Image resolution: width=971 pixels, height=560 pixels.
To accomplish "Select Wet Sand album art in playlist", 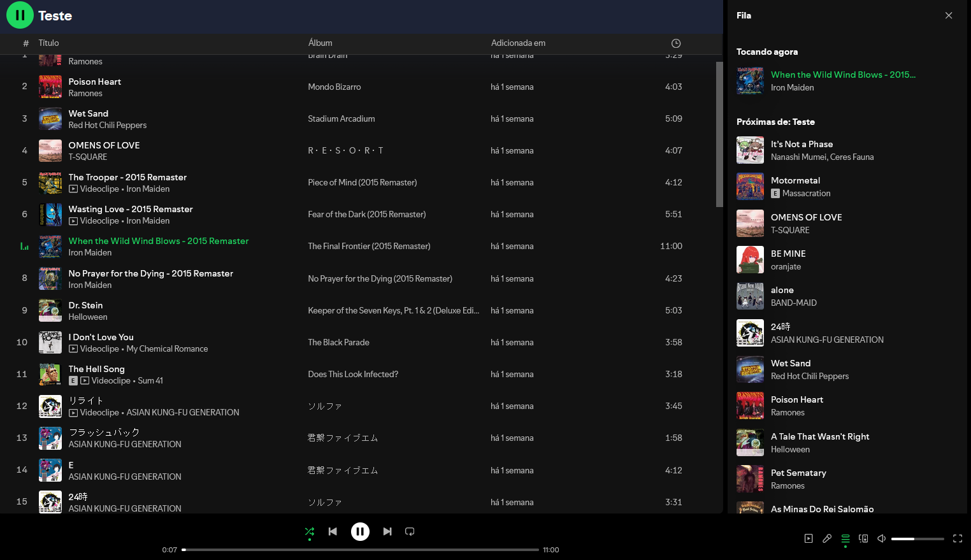I will [x=50, y=118].
